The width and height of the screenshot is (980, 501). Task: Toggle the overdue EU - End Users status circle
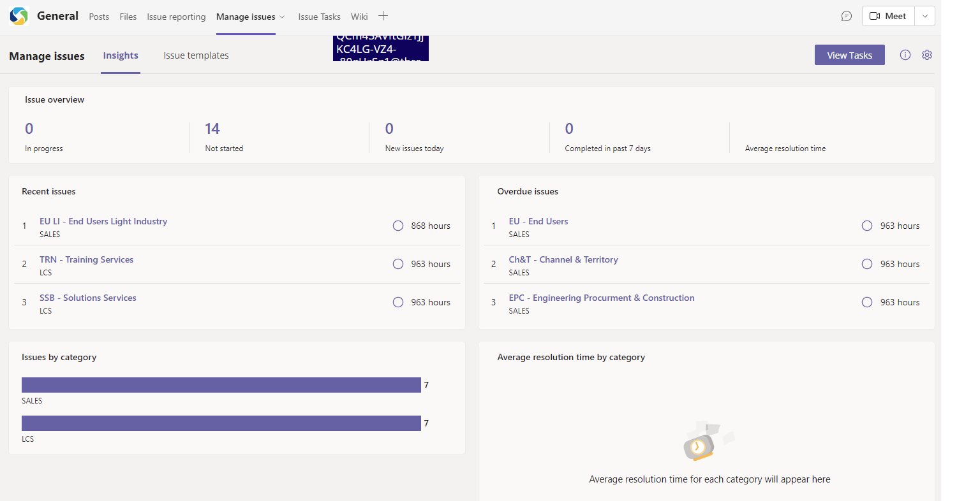867,226
